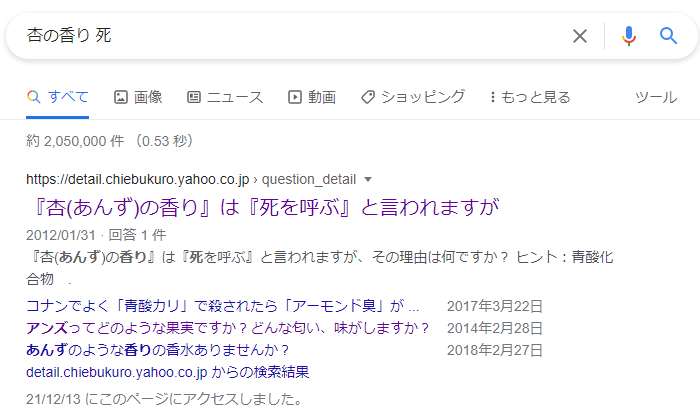700x415 pixels.
Task: Start voice search with the microphone icon
Action: coord(629,36)
